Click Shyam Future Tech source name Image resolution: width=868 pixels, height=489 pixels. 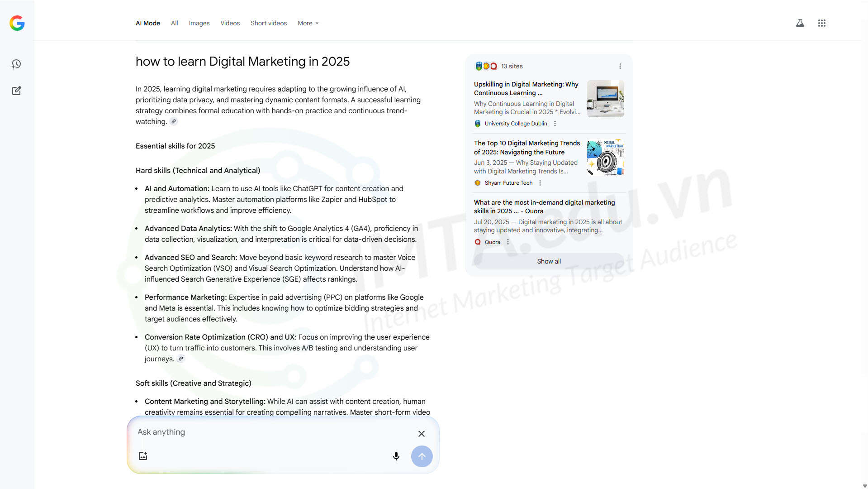(509, 183)
